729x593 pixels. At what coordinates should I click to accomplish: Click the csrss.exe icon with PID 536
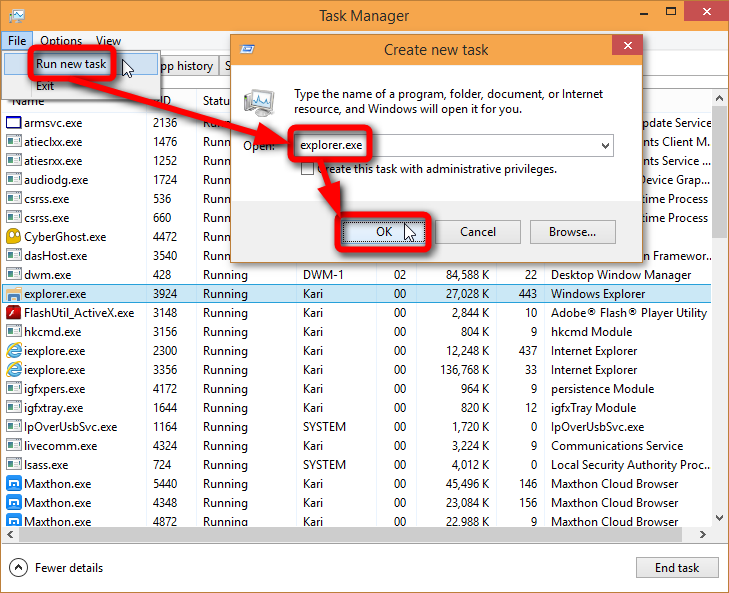pyautogui.click(x=13, y=199)
